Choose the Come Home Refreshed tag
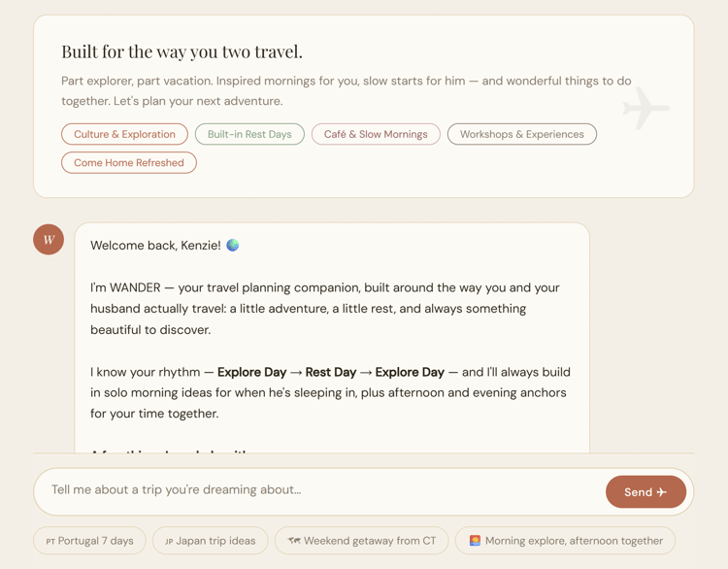 tap(129, 162)
